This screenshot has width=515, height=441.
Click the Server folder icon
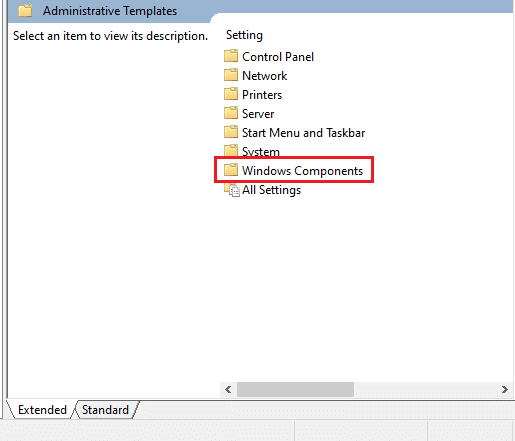(231, 113)
